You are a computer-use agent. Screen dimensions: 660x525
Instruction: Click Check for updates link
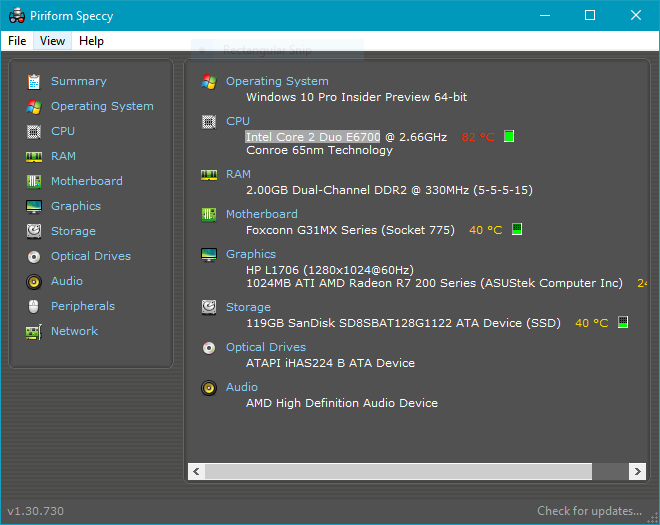pyautogui.click(x=590, y=511)
